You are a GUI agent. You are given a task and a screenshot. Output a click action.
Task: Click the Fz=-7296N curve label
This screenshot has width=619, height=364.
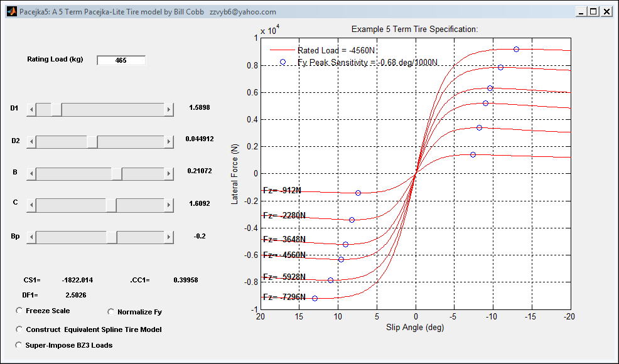[284, 297]
